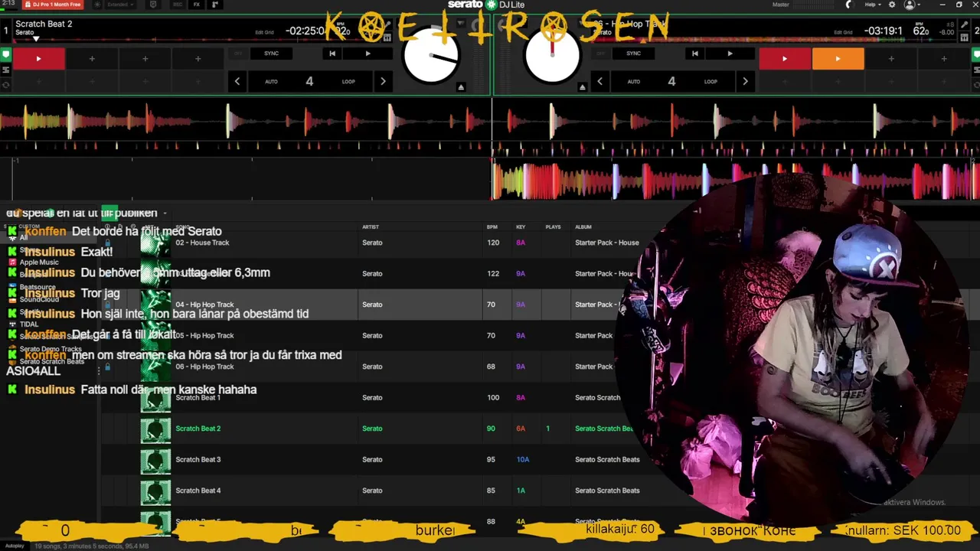Select Scratch Beat 4 song
This screenshot has width=980, height=551.
[x=198, y=491]
